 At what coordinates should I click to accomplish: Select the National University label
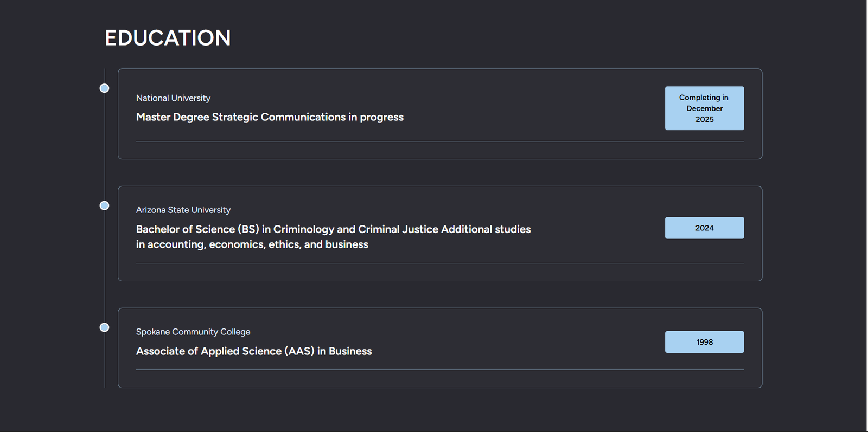click(173, 98)
